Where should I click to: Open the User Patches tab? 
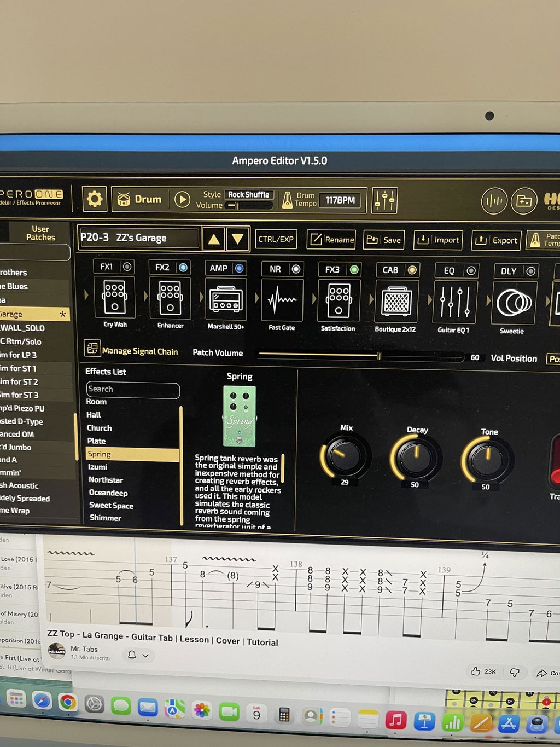pyautogui.click(x=40, y=233)
